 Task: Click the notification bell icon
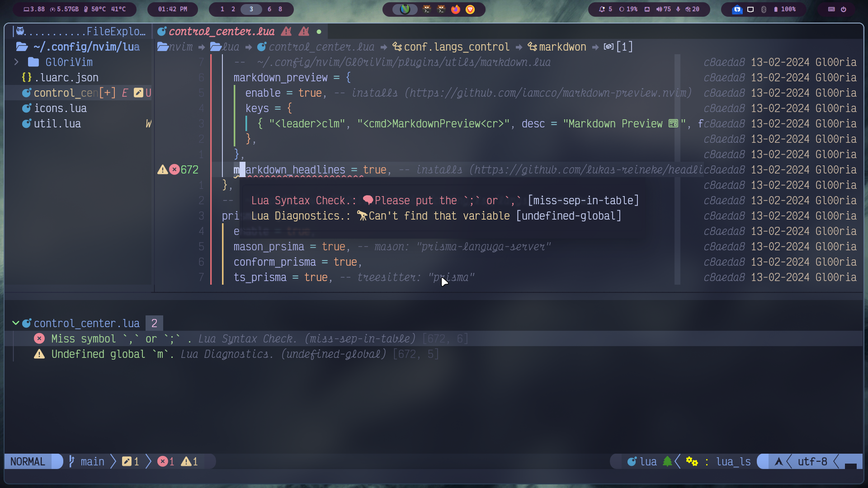(x=602, y=9)
